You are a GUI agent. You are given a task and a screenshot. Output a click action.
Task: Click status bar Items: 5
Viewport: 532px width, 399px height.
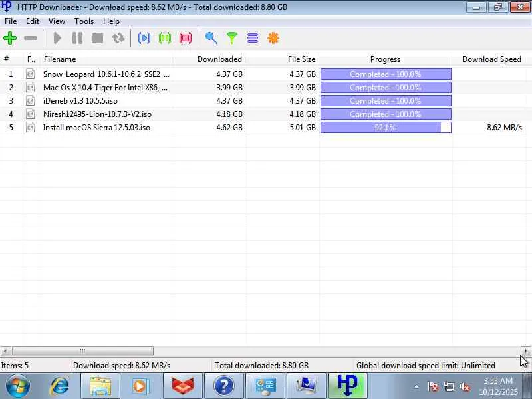coord(15,366)
